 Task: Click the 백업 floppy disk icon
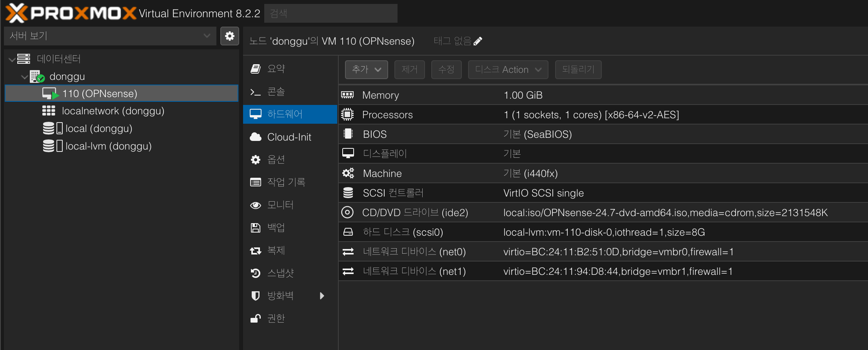pos(256,227)
